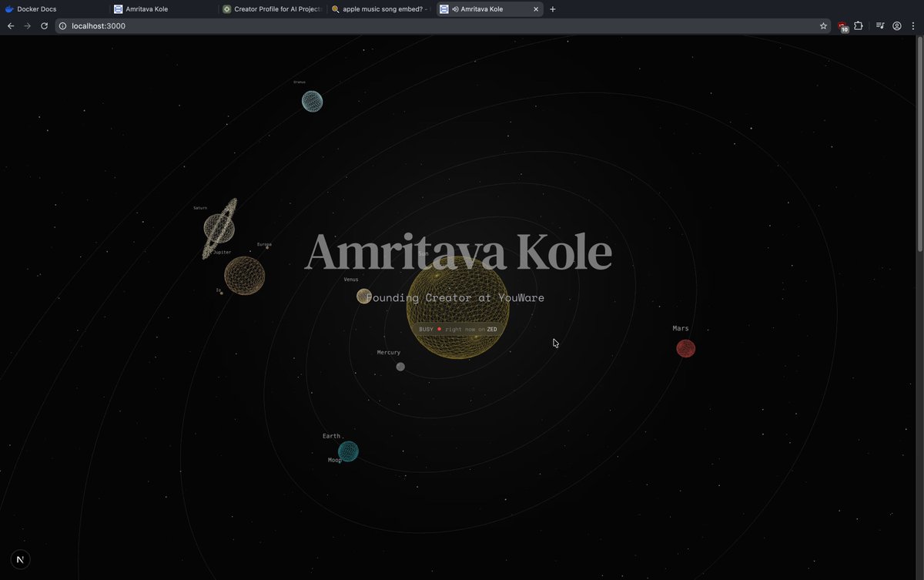The image size is (924, 580).
Task: Click the Uranus label text
Action: (x=300, y=82)
